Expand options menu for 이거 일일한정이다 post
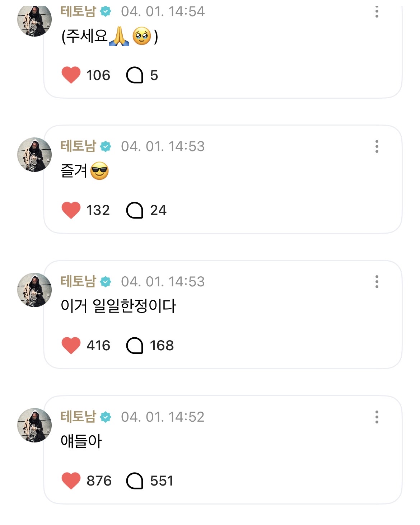The height and width of the screenshot is (525, 420). 377,282
